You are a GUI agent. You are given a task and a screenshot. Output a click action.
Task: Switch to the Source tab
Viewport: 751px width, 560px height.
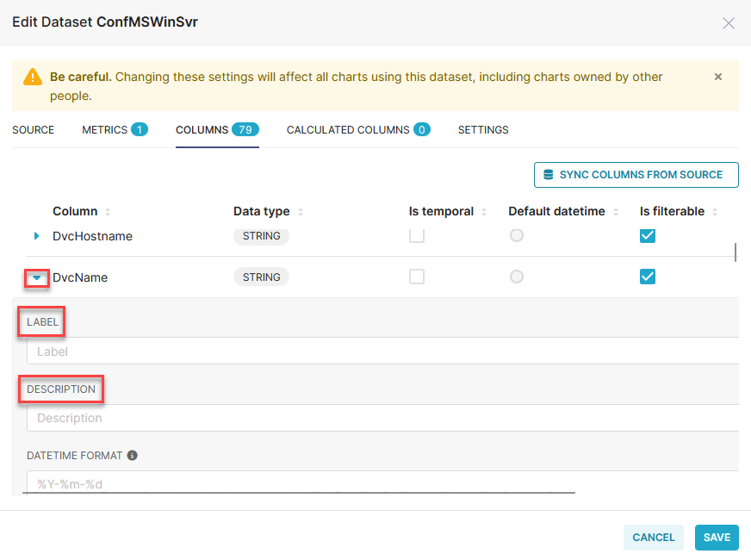[33, 130]
